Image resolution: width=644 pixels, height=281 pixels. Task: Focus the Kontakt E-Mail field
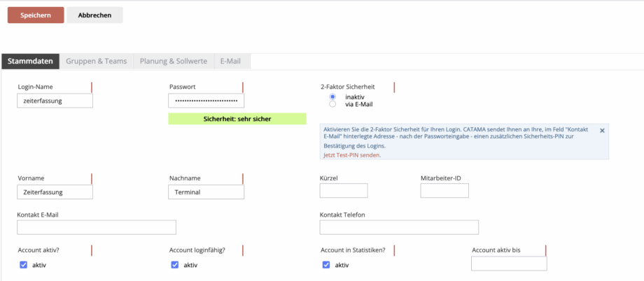pyautogui.click(x=97, y=227)
